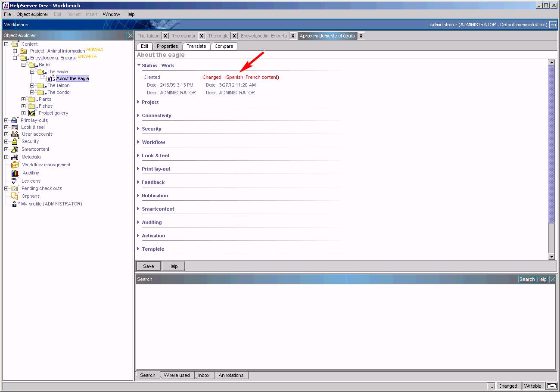
Task: Click the Save button
Action: [x=149, y=266]
